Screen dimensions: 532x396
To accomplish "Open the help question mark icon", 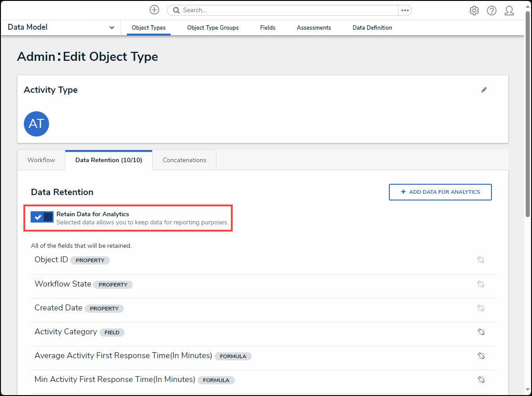I will tap(491, 11).
